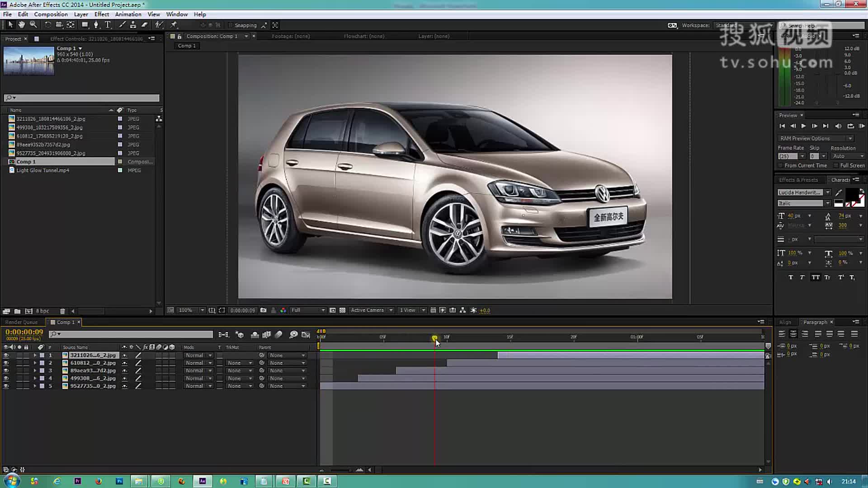Select the Rectangle shape tool
The image size is (868, 488).
click(85, 25)
